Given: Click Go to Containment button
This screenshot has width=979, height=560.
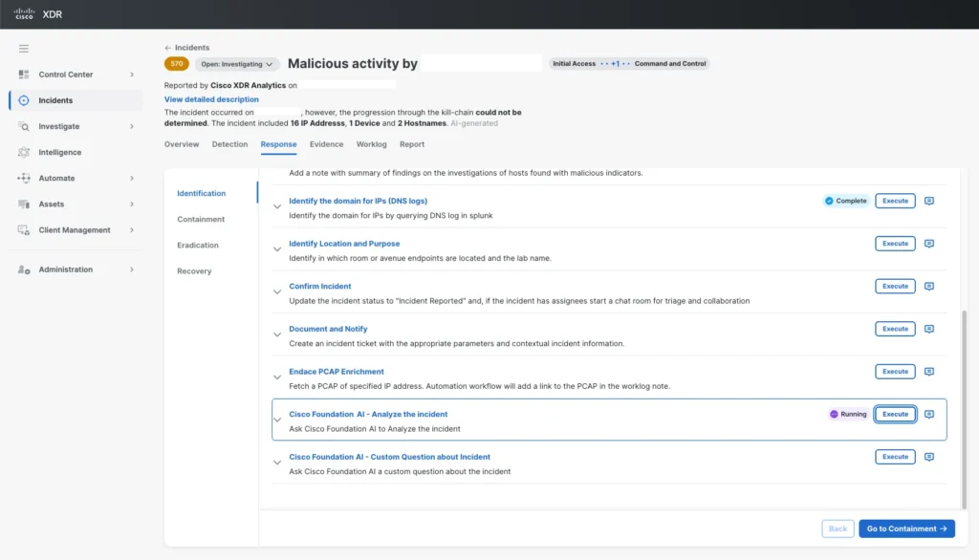Looking at the screenshot, I should click(x=905, y=528).
